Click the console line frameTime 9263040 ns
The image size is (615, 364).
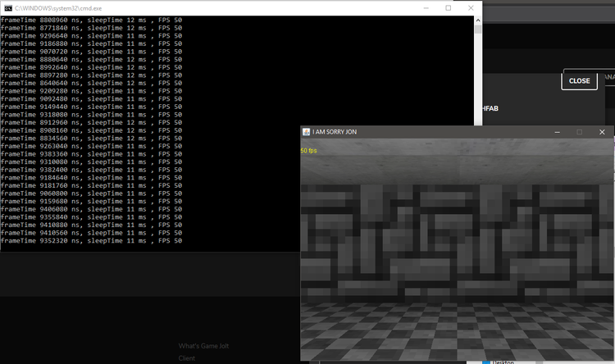91,146
